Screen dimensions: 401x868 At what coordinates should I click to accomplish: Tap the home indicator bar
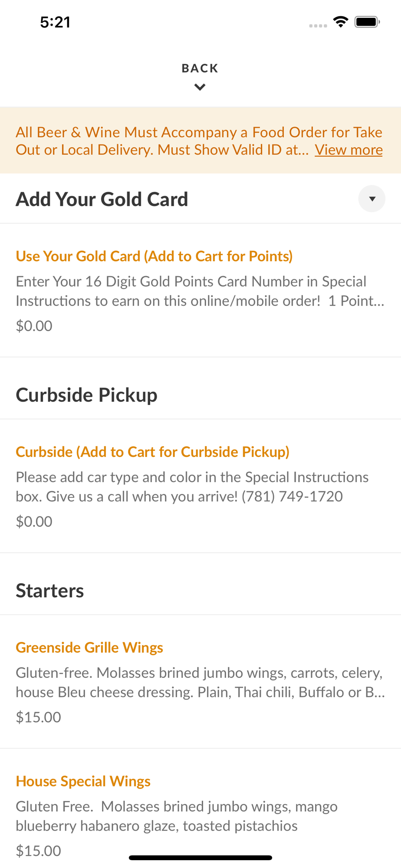[x=200, y=858]
